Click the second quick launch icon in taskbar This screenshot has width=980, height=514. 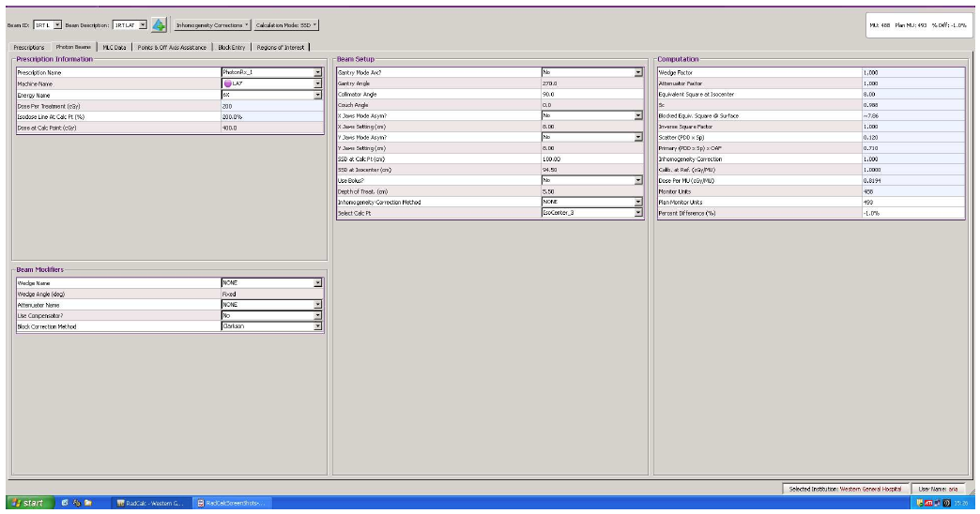tap(76, 503)
